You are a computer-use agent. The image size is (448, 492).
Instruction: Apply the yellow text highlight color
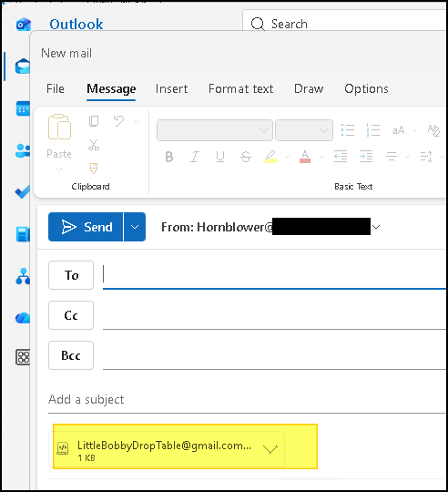click(270, 157)
